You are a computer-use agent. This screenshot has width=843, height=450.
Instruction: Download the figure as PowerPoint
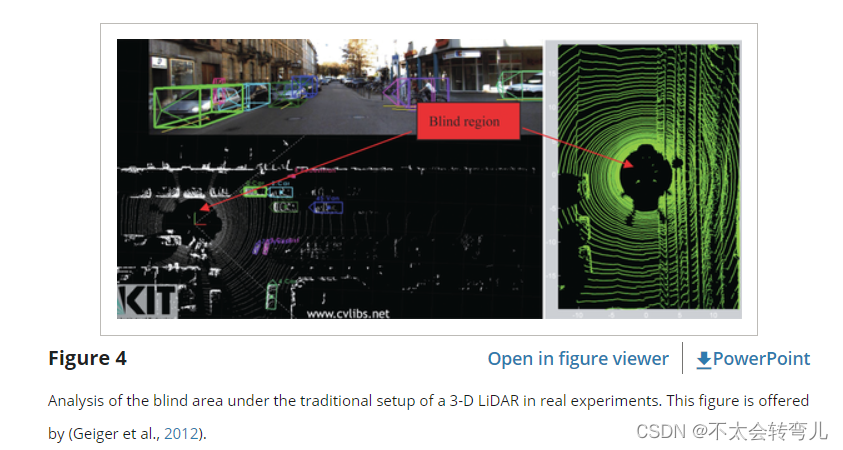click(753, 359)
